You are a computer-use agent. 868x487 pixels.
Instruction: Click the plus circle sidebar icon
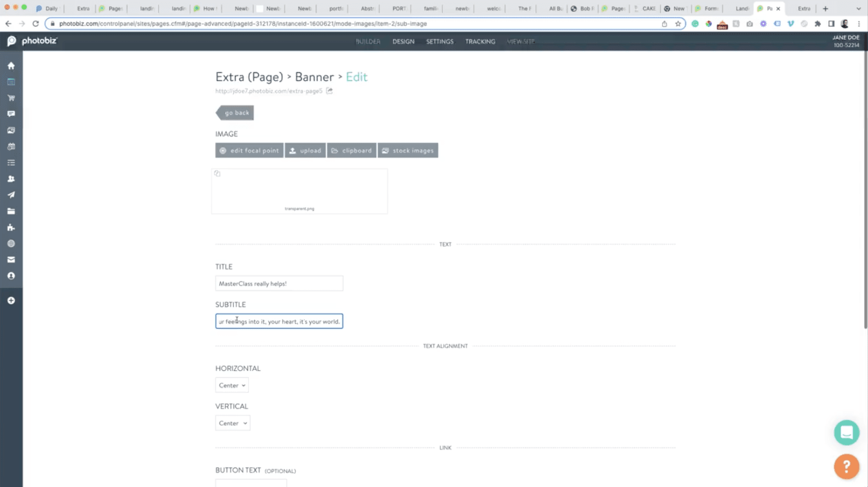[11, 301]
